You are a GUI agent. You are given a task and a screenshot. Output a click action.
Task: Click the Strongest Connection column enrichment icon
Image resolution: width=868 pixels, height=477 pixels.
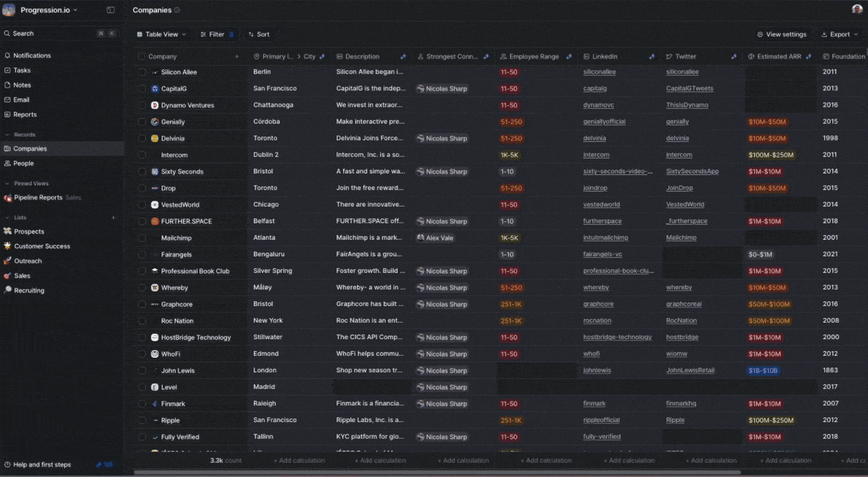point(486,57)
